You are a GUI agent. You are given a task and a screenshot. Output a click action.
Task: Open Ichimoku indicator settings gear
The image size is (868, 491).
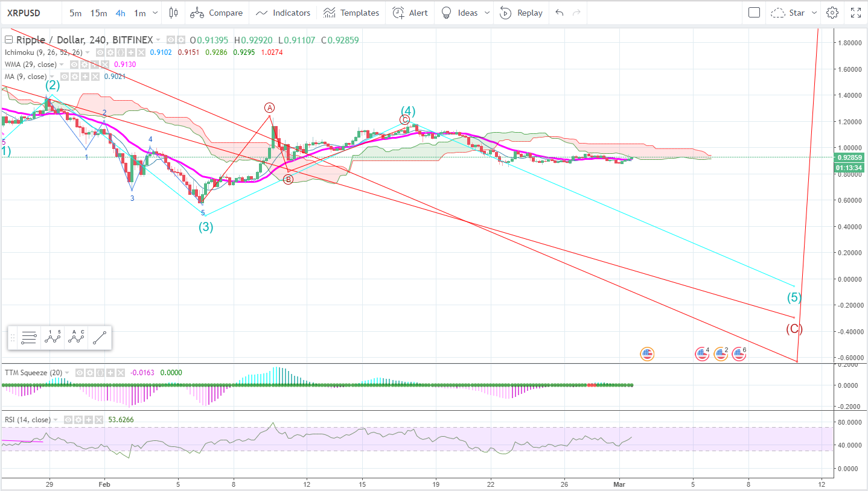point(110,52)
